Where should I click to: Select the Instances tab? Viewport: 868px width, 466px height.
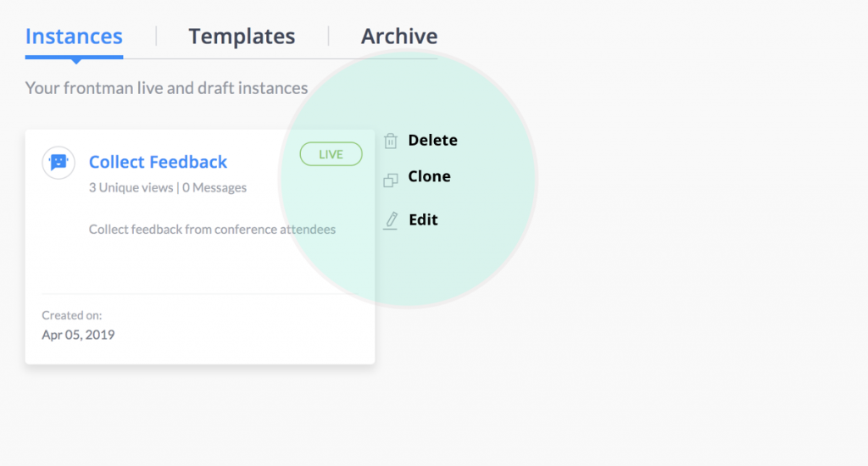coord(74,36)
